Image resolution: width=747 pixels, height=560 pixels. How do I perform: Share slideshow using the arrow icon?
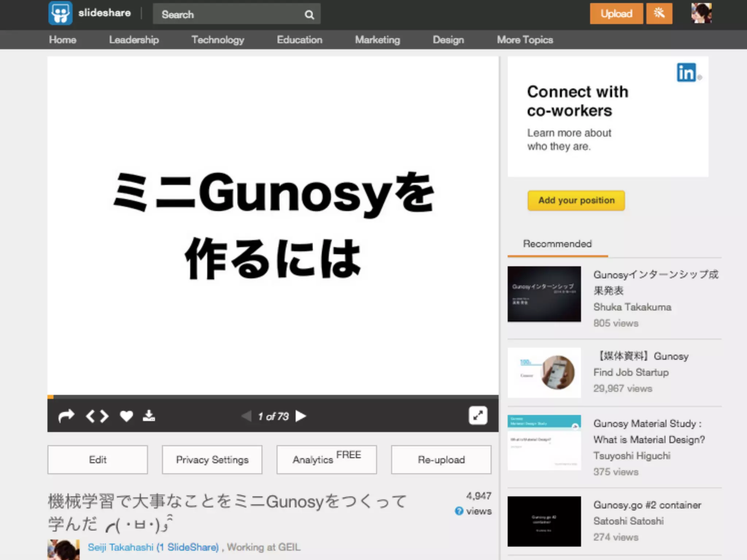point(66,416)
